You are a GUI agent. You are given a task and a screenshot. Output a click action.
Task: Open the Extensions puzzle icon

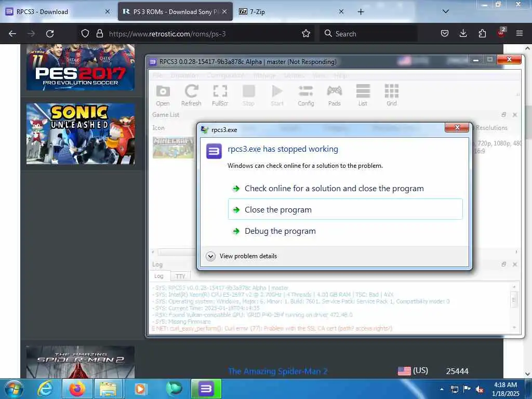(482, 34)
